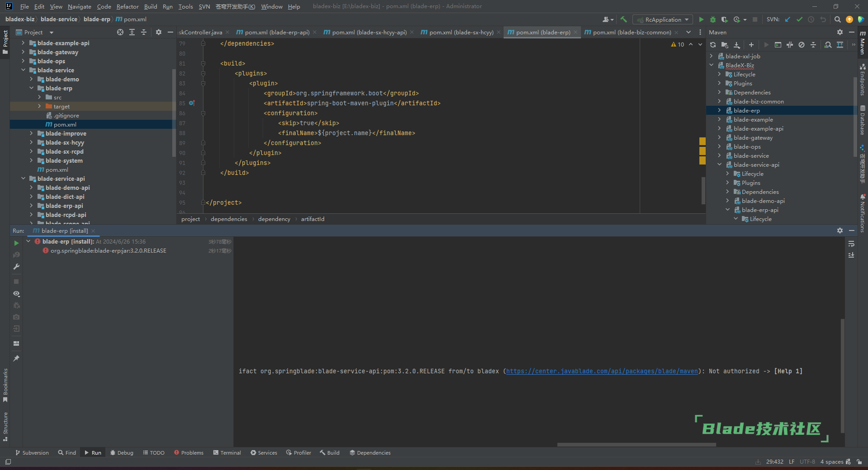Open the Problems tool window

[189, 452]
